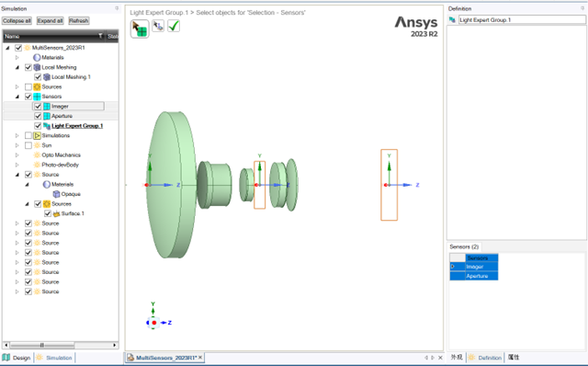Click the horizontal scrollbar of Simulation tree
This screenshot has width=588, height=366.
click(x=60, y=345)
